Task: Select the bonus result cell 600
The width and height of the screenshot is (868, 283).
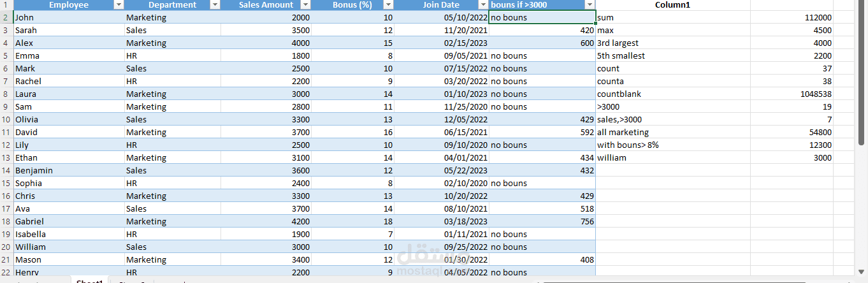Action: [x=542, y=43]
